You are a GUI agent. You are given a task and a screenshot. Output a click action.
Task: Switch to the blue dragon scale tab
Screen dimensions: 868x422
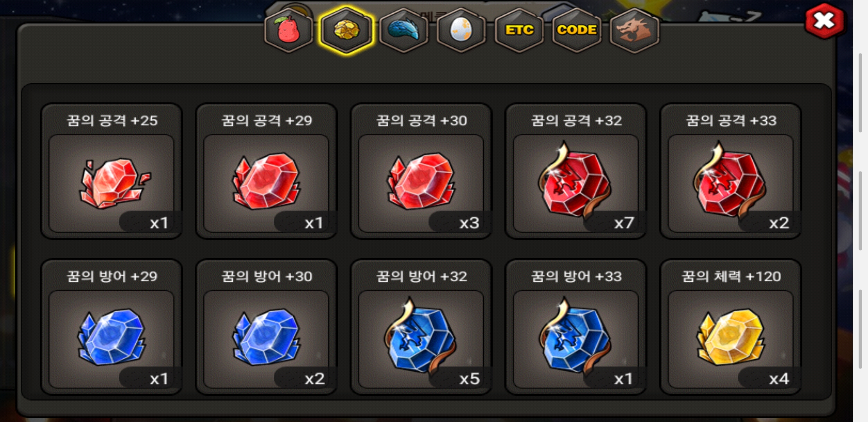tap(404, 30)
